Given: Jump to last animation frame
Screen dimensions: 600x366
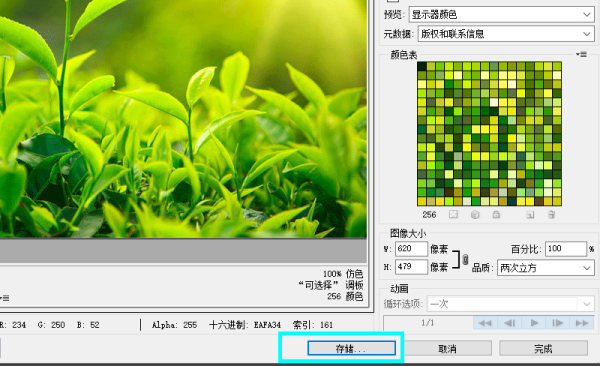Looking at the screenshot, I should coord(582,323).
